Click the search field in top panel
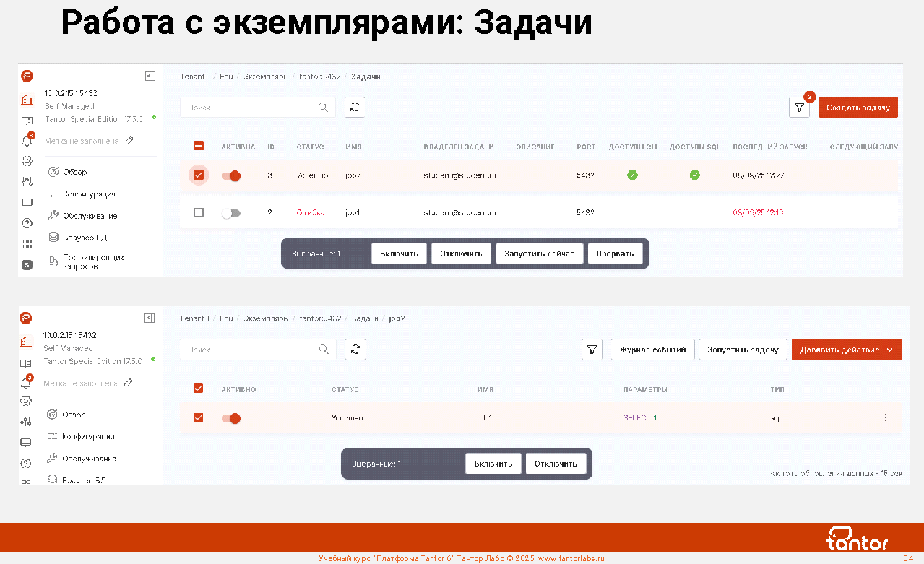This screenshot has width=924, height=564. (x=249, y=108)
